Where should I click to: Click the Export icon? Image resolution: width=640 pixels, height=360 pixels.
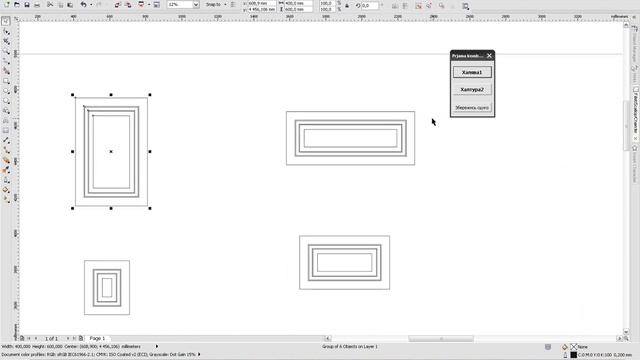(x=128, y=4)
